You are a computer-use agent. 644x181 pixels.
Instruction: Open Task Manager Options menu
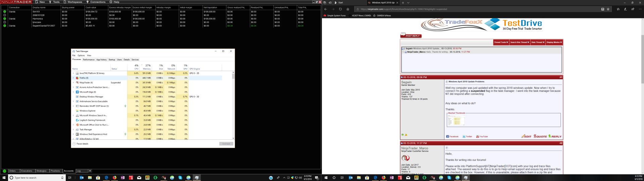tap(81, 56)
